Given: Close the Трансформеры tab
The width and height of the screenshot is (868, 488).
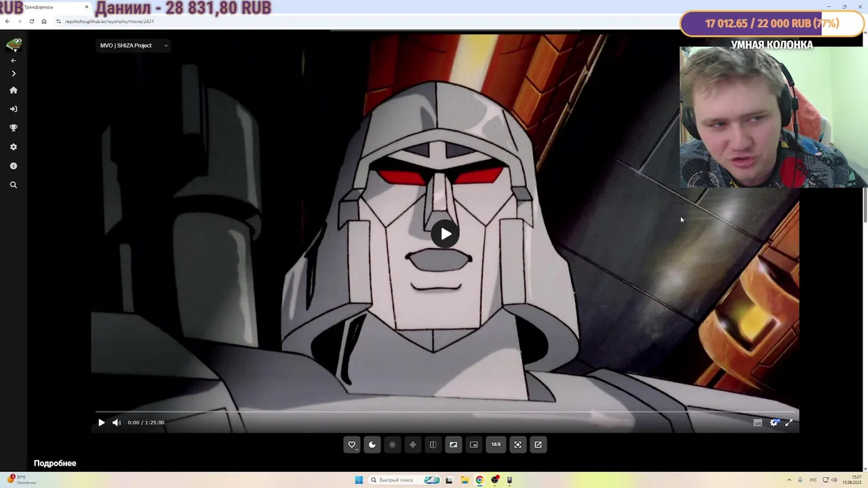Looking at the screenshot, I should click(x=87, y=7).
